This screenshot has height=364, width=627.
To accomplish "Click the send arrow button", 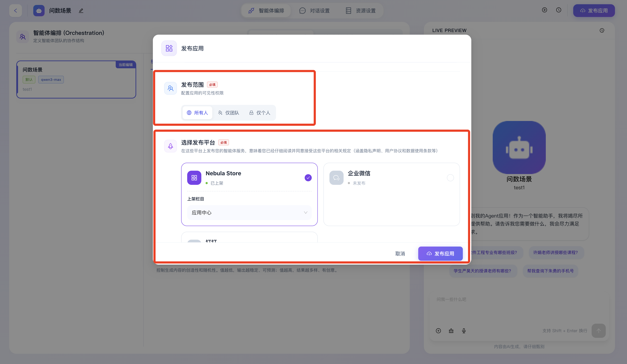I will 598,331.
